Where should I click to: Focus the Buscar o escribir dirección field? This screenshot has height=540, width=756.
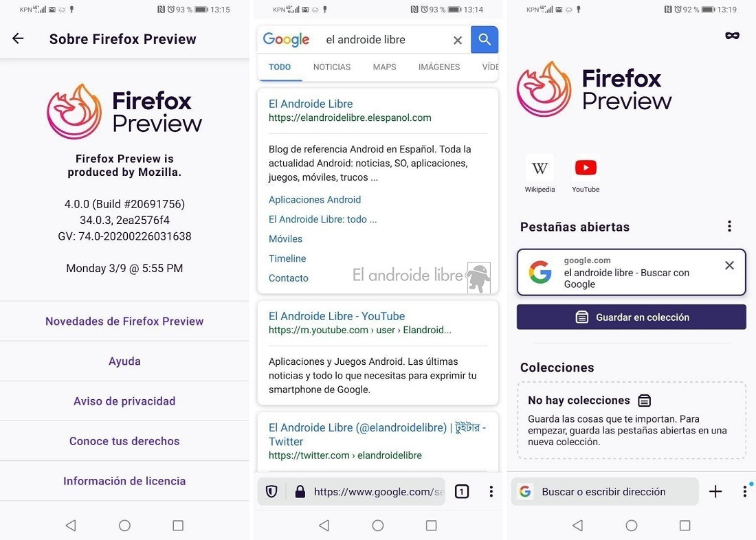[605, 491]
